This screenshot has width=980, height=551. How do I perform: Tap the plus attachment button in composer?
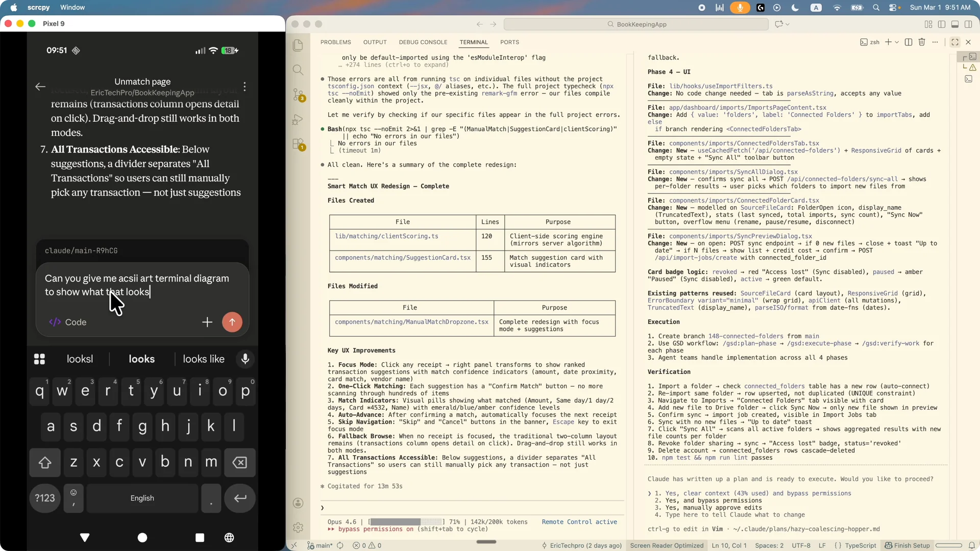point(207,322)
